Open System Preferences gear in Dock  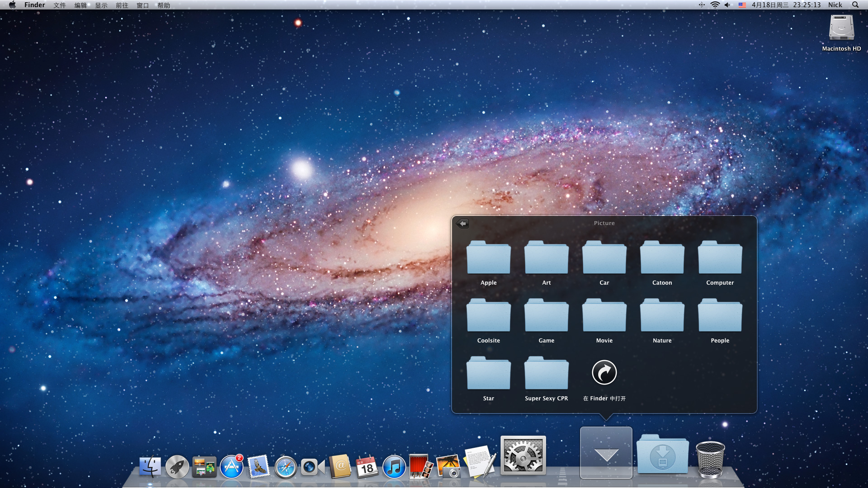[523, 455]
